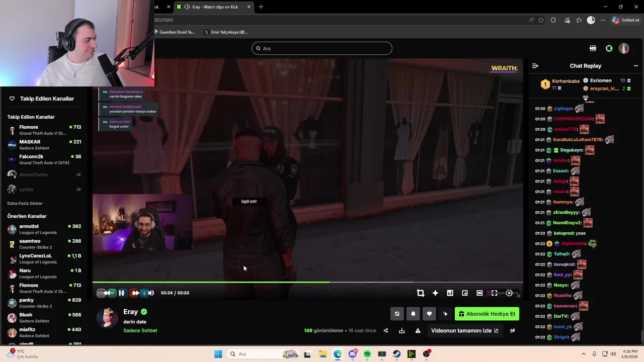Open MASKAR channel in the sidebar
The width and height of the screenshot is (644, 362).
tap(44, 145)
